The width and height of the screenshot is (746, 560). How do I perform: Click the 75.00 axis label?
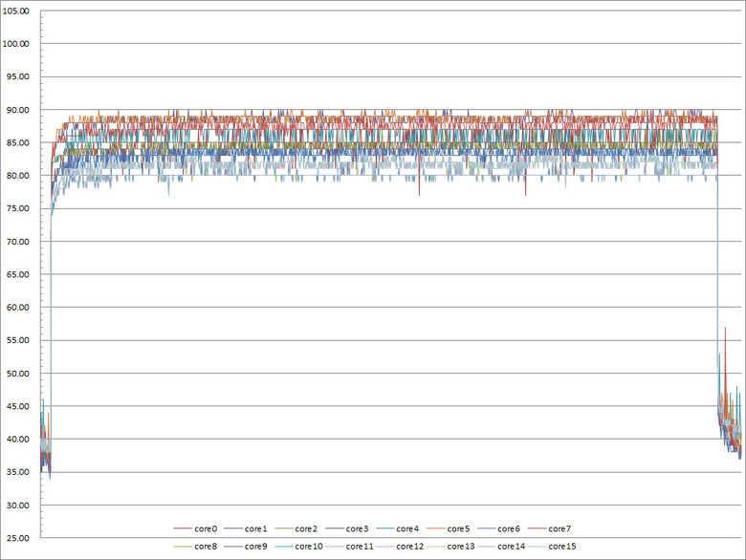(17, 208)
